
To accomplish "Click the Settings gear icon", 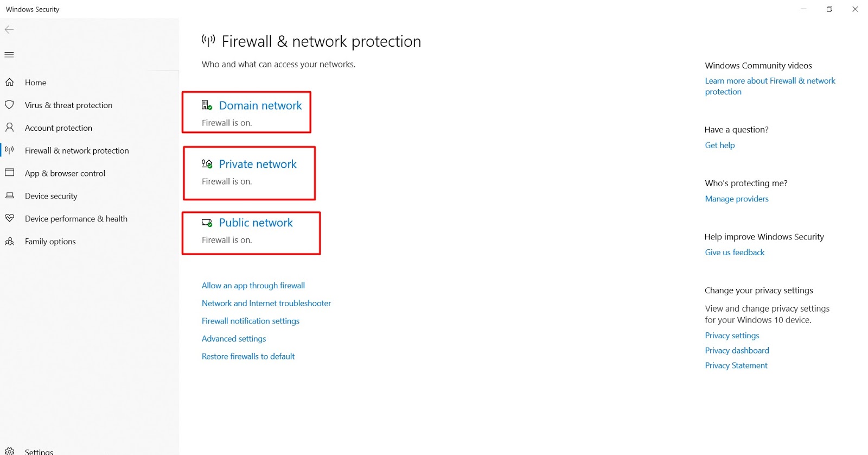I will pyautogui.click(x=9, y=451).
